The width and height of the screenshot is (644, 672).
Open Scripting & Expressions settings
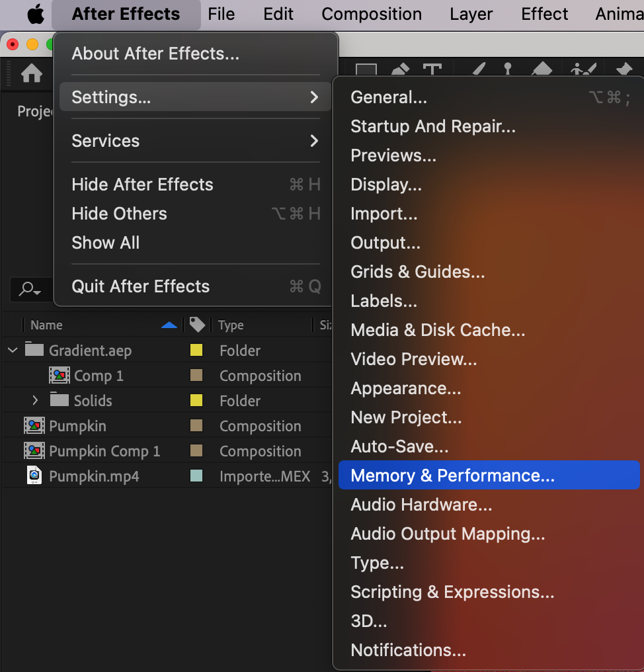[452, 592]
